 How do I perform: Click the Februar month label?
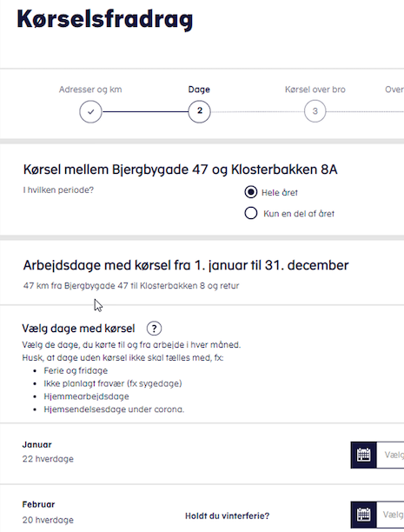(38, 504)
